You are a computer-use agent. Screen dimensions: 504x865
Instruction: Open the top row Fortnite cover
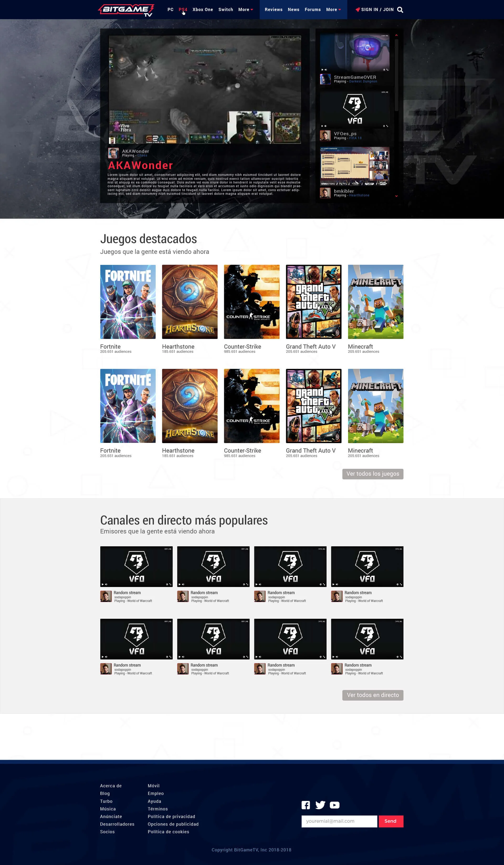tap(128, 302)
